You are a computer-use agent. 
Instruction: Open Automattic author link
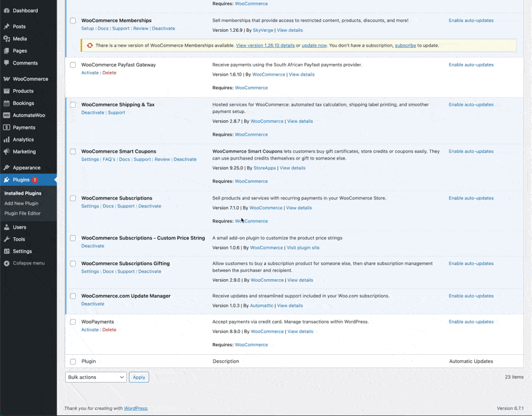(x=261, y=306)
